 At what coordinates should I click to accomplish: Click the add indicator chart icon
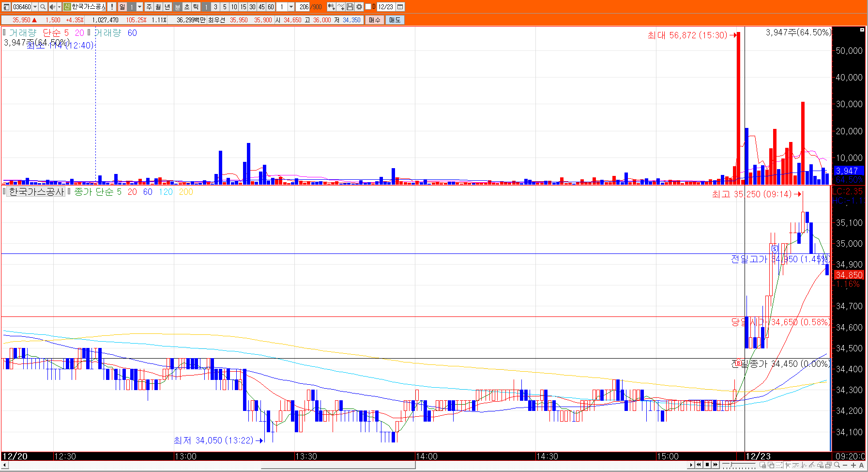click(331, 7)
